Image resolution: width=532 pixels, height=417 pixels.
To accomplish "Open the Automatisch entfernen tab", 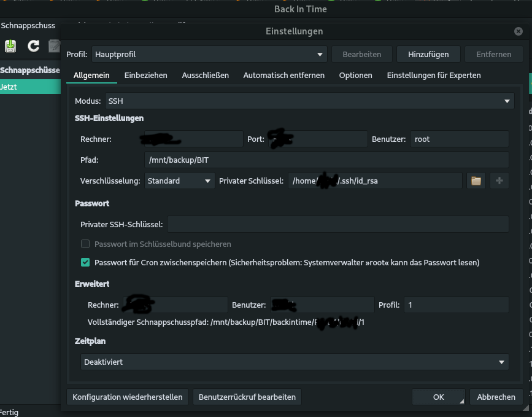I will pyautogui.click(x=283, y=76).
